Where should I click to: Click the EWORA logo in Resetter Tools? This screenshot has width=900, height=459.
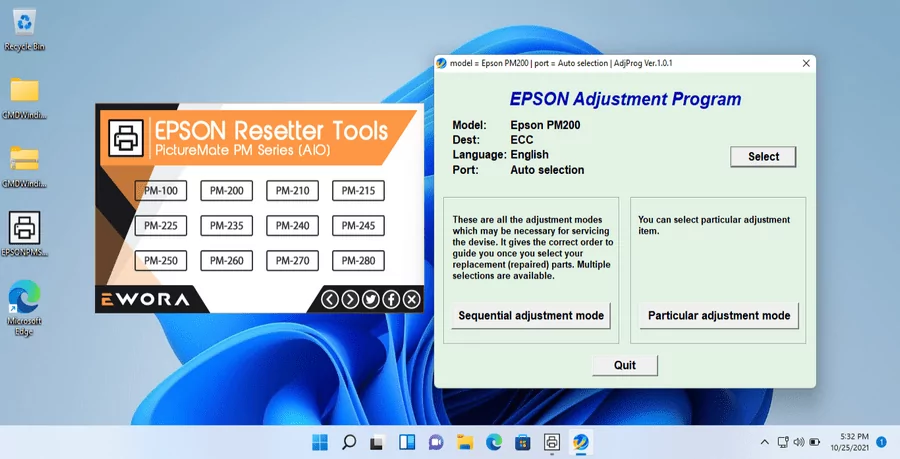point(145,299)
